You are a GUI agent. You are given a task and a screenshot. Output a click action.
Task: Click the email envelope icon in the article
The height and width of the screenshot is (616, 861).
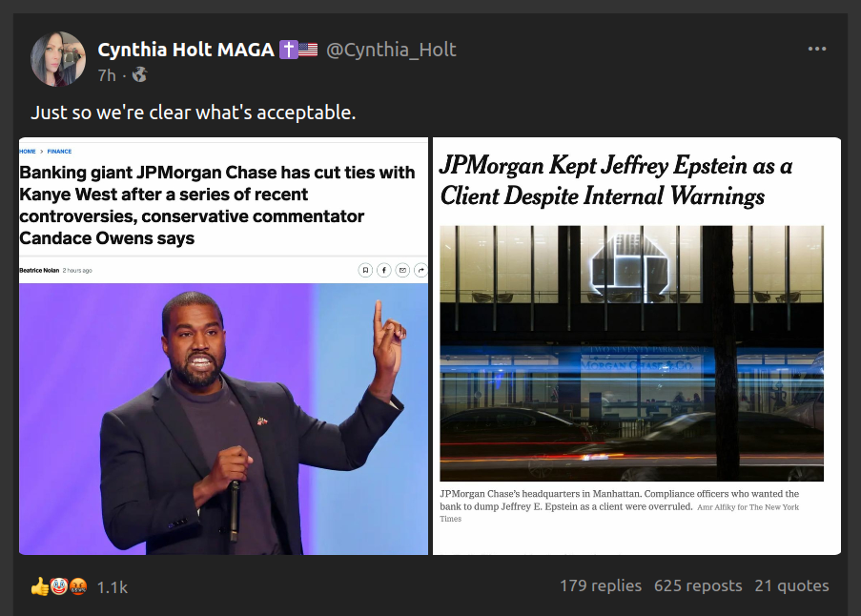point(402,270)
